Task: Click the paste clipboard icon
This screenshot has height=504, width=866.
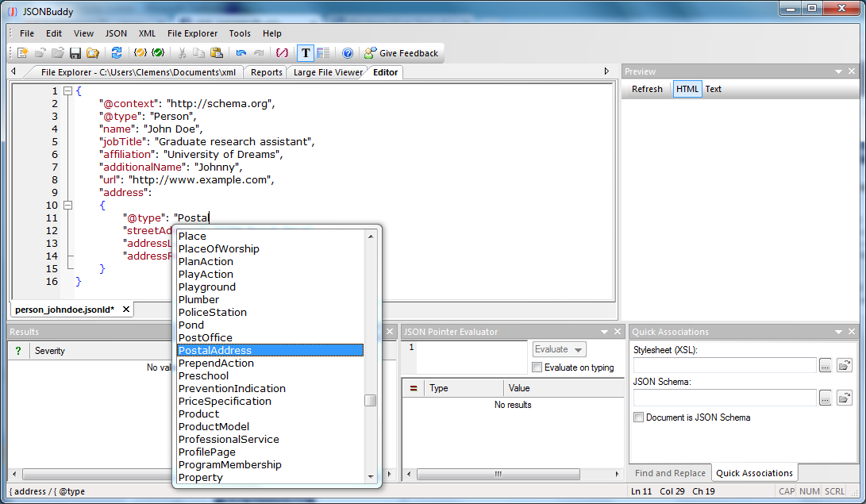Action: tap(217, 53)
